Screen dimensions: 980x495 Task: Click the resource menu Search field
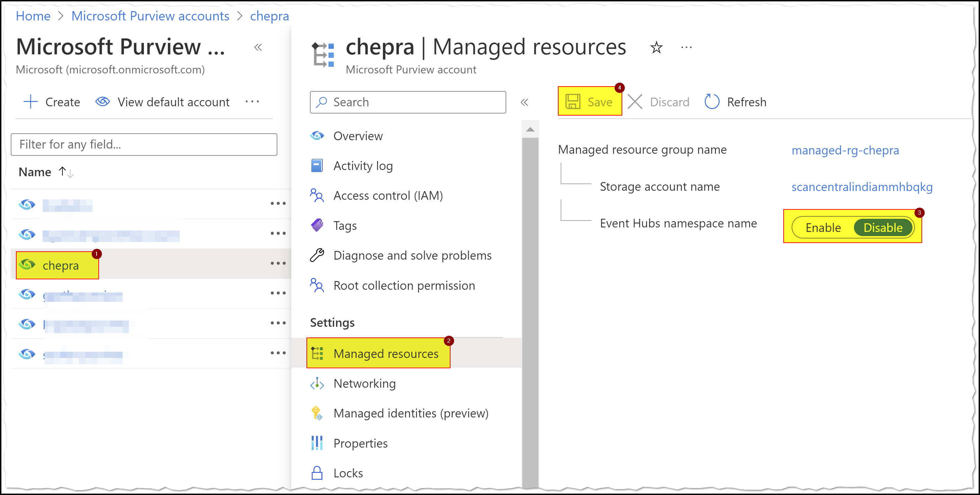pyautogui.click(x=408, y=102)
